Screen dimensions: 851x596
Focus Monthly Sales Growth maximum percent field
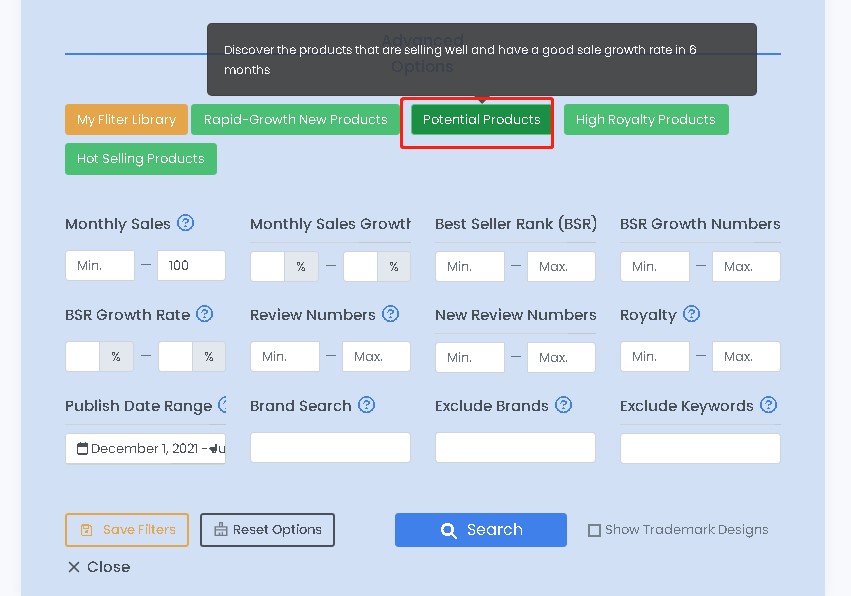click(x=360, y=267)
